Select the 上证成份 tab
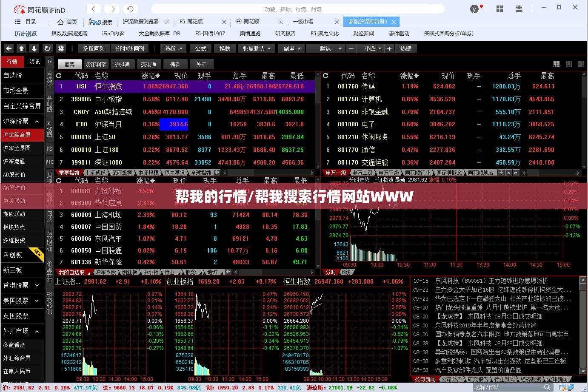Screen dimensions: 588x392 pyautogui.click(x=96, y=173)
